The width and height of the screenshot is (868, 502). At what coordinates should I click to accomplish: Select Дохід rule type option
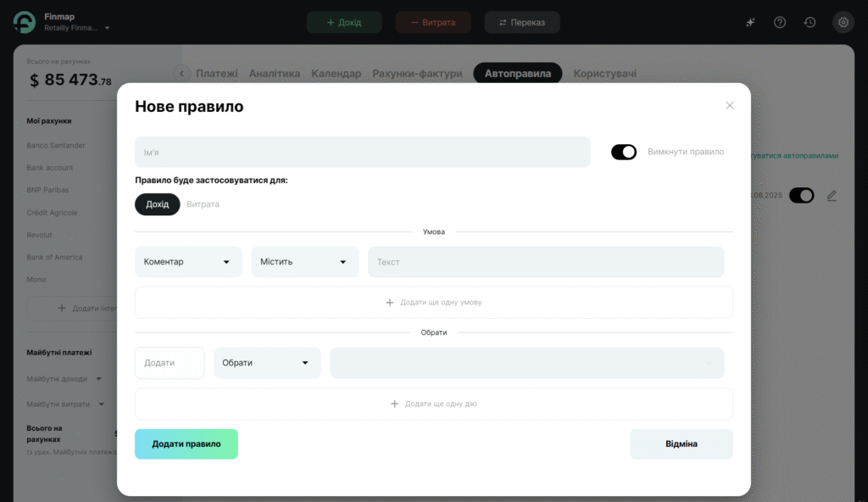[x=158, y=204]
